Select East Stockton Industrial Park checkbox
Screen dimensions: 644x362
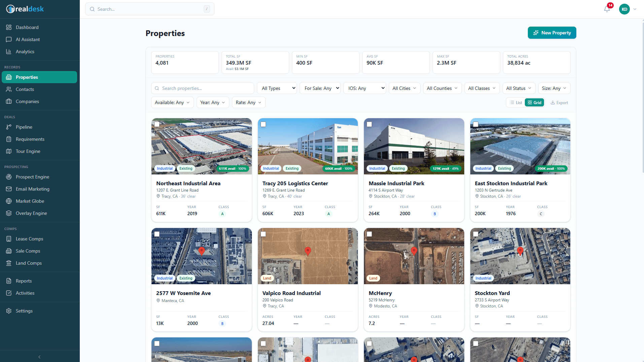476,124
